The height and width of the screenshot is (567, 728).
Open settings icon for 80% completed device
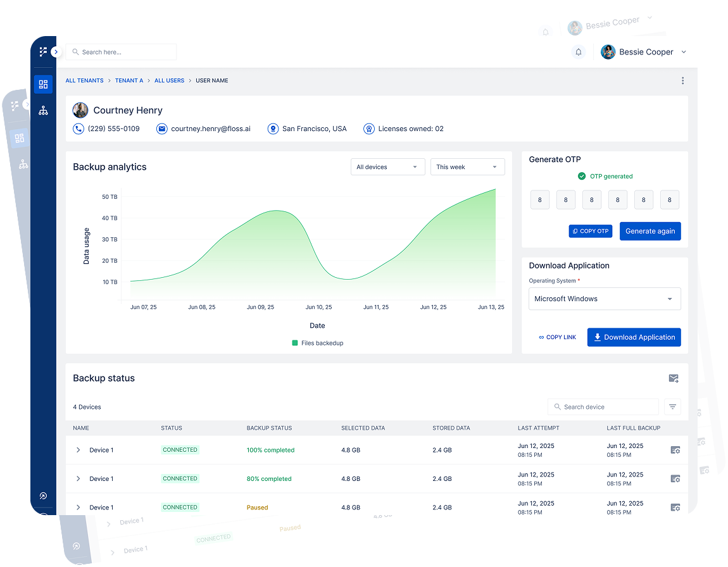click(675, 479)
